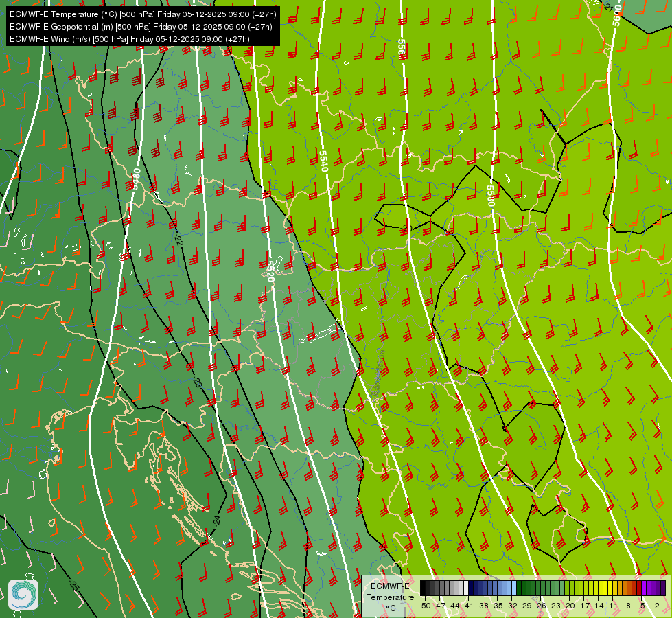Viewport: 672px width, 618px height.
Task: Click the 5600 geopotential contour label
Action: tap(616, 15)
